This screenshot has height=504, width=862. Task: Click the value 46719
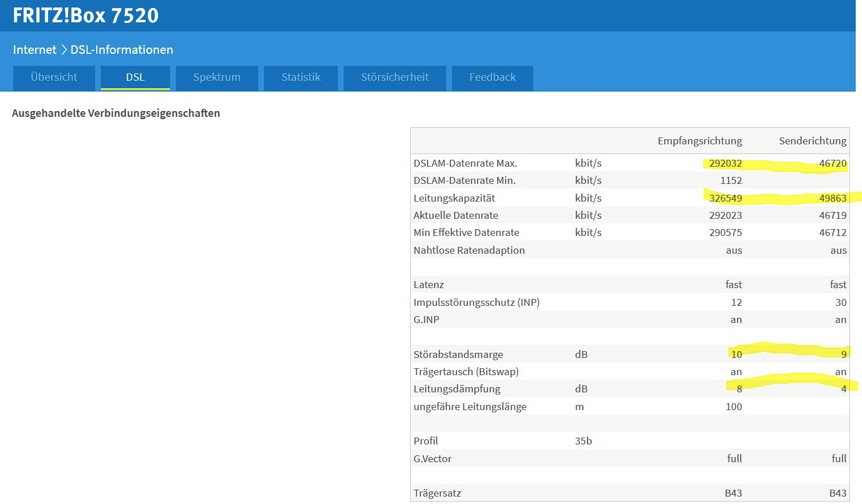pos(832,215)
